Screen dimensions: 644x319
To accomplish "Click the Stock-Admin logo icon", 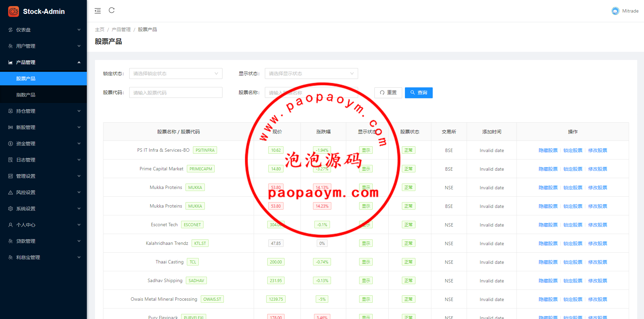I will pos(14,12).
